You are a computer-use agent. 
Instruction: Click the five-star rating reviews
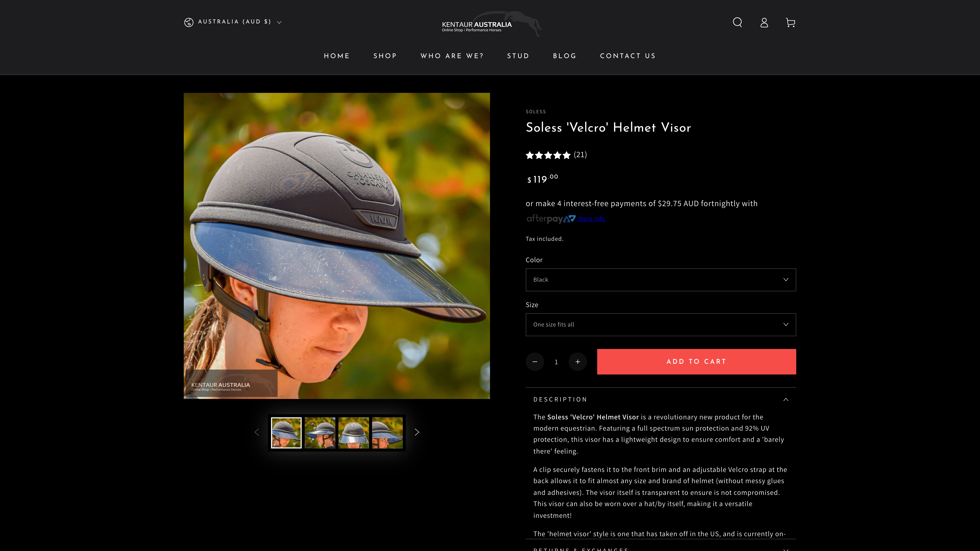click(548, 155)
